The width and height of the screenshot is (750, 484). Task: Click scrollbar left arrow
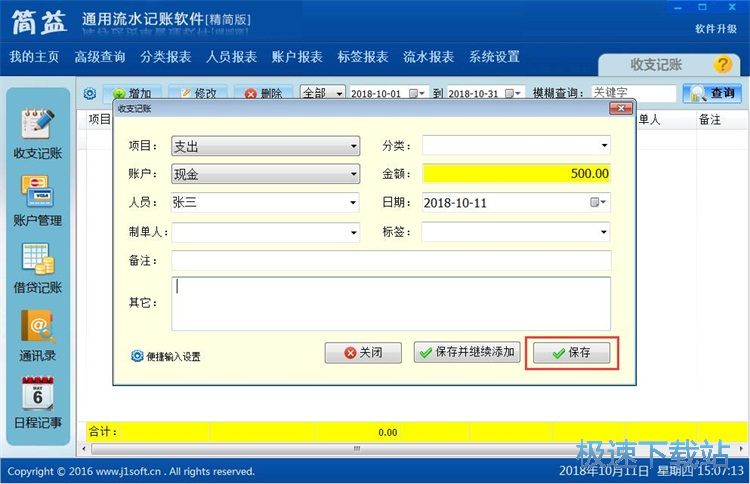point(84,449)
